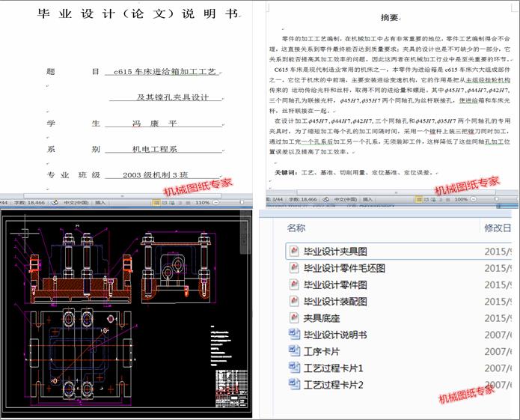Click the zoom out minus button beside 100%
This screenshot has width=520, height=420.
tap(474, 199)
